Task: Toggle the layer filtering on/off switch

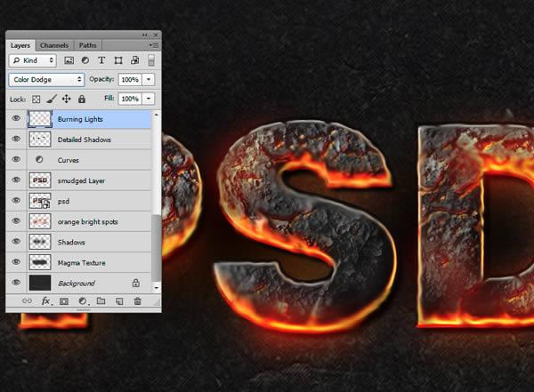Action: pyautogui.click(x=151, y=60)
